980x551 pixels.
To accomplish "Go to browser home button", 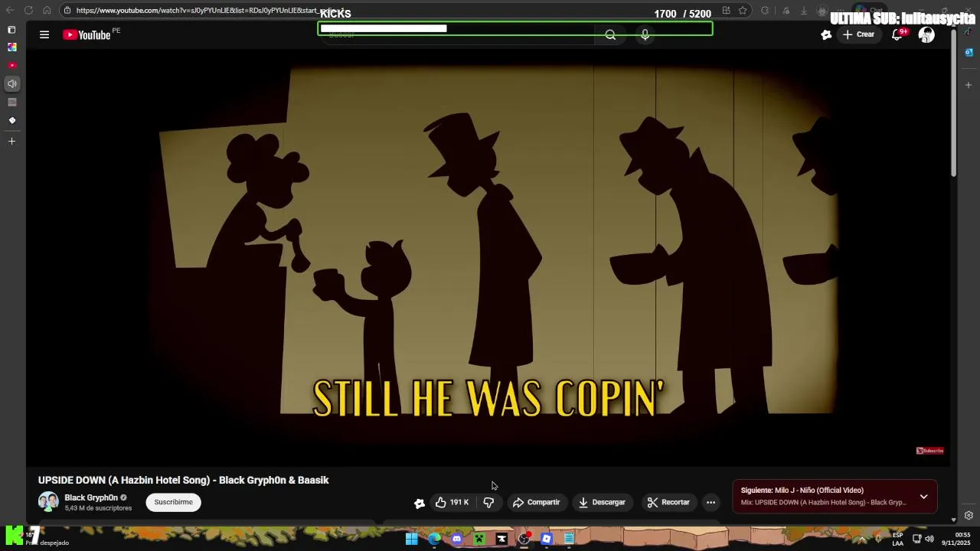I will (x=47, y=11).
